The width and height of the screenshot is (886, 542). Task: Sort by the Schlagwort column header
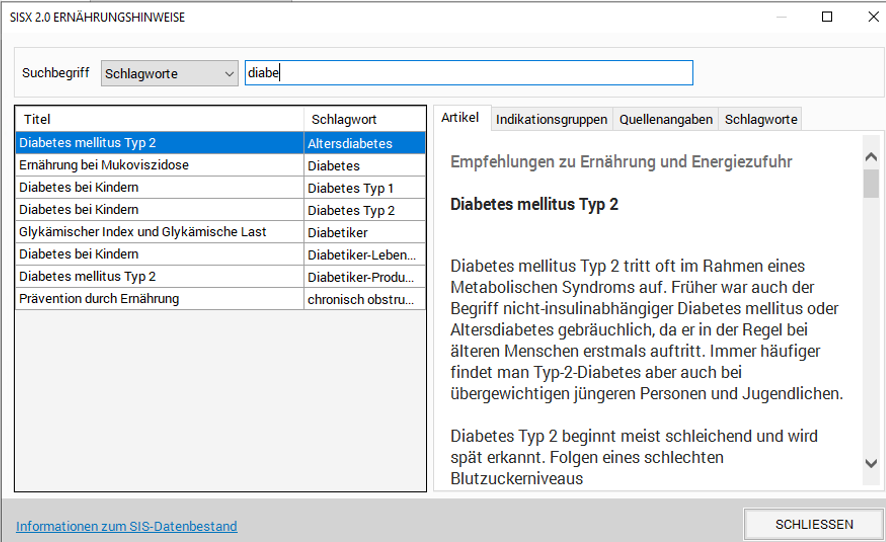pos(364,119)
